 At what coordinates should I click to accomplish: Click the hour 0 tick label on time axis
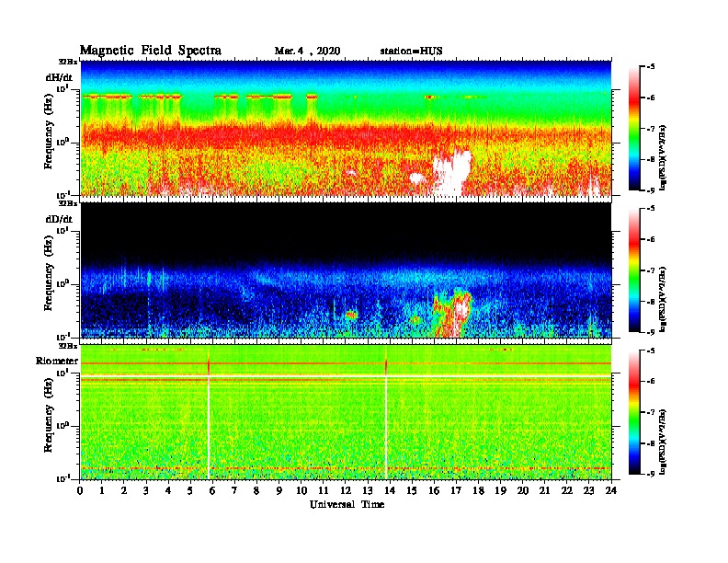80,490
